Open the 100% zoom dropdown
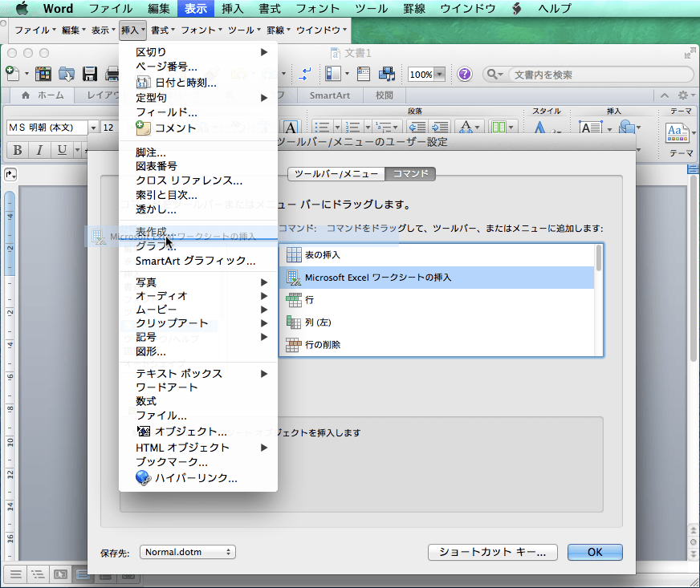Screen dimensions: 700x588 point(440,74)
